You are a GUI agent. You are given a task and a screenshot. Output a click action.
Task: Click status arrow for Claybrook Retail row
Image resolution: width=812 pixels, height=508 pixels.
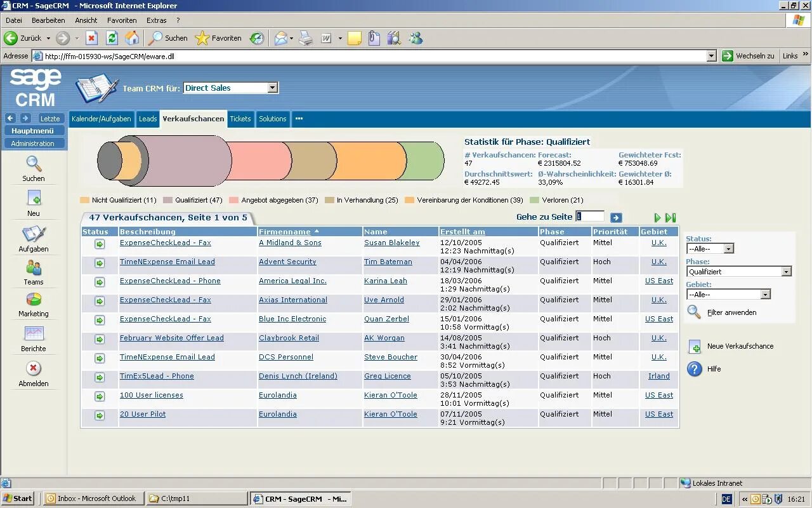[x=100, y=339]
